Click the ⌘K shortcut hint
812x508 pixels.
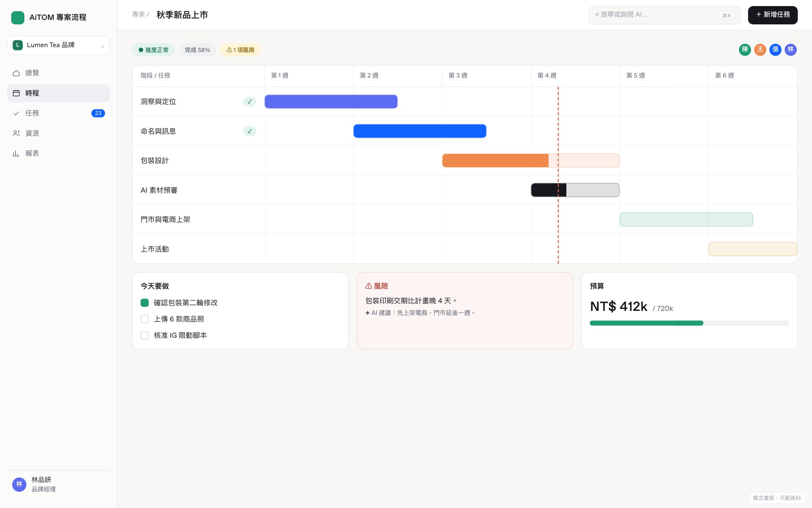click(x=726, y=15)
